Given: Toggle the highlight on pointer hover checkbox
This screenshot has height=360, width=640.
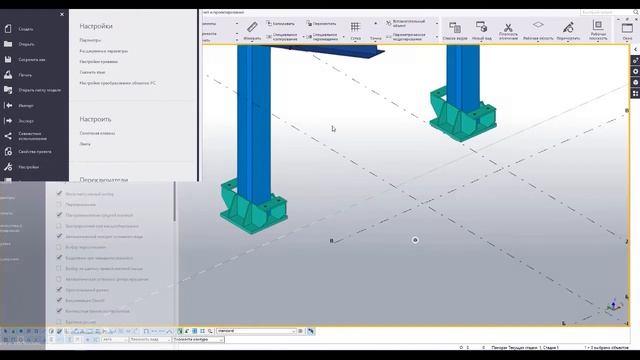Looking at the screenshot, I should tap(59, 258).
